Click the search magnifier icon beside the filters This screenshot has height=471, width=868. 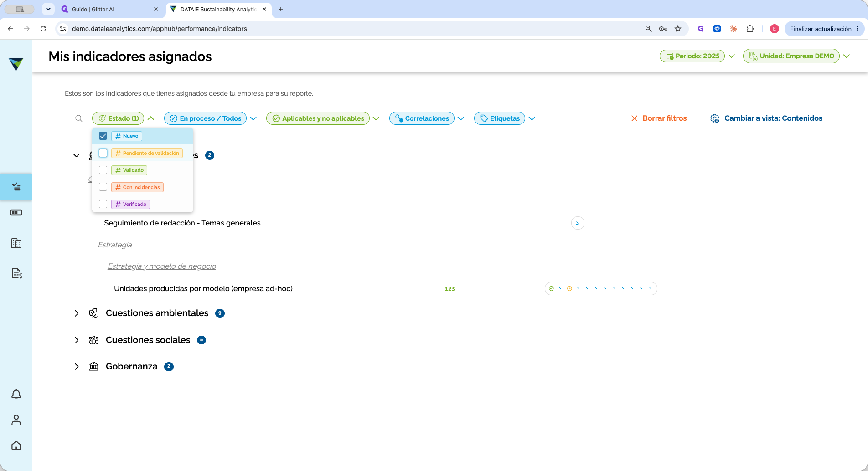[79, 118]
